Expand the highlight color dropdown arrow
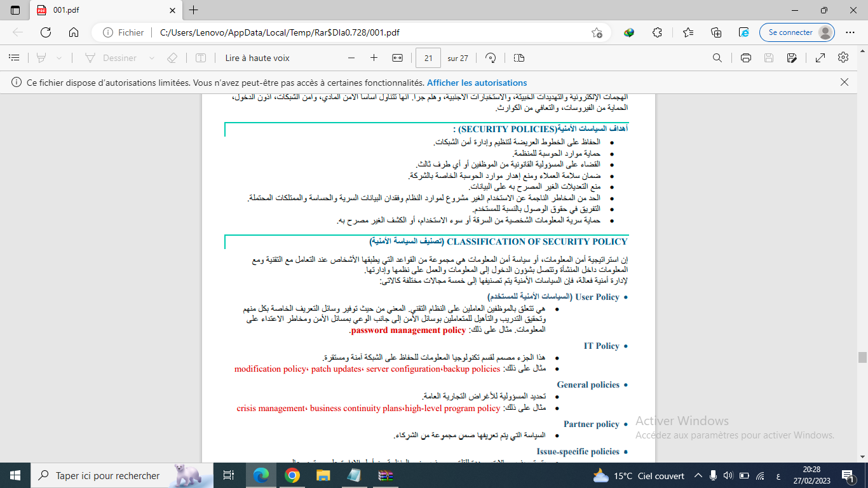 59,58
